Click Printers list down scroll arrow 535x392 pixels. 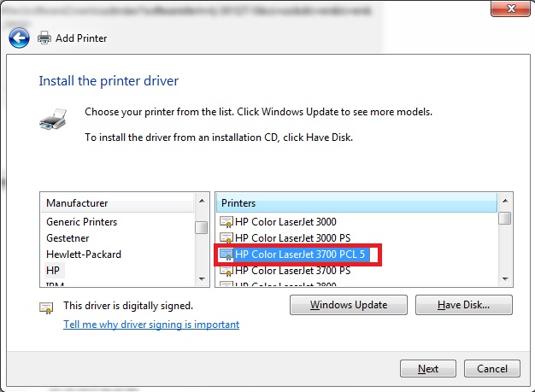coord(505,279)
